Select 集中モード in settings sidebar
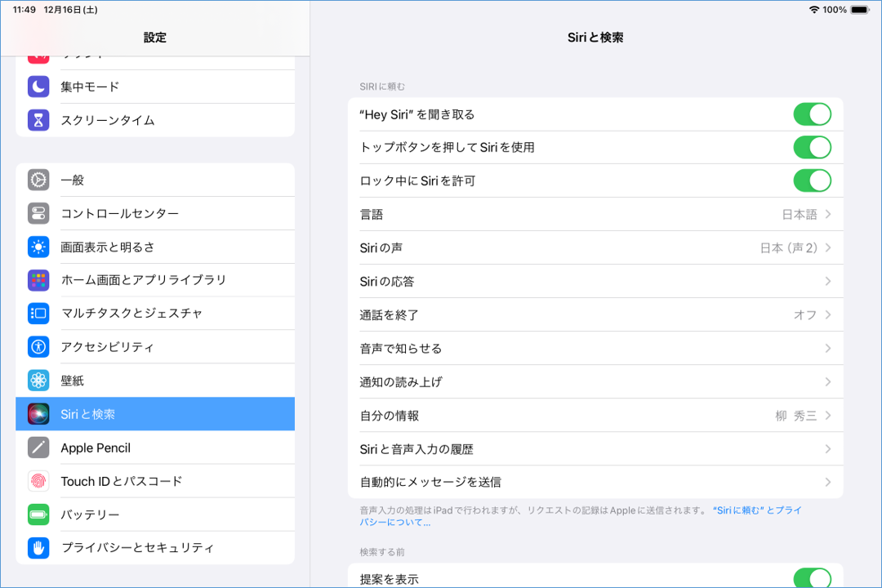This screenshot has height=588, width=882. click(x=155, y=87)
